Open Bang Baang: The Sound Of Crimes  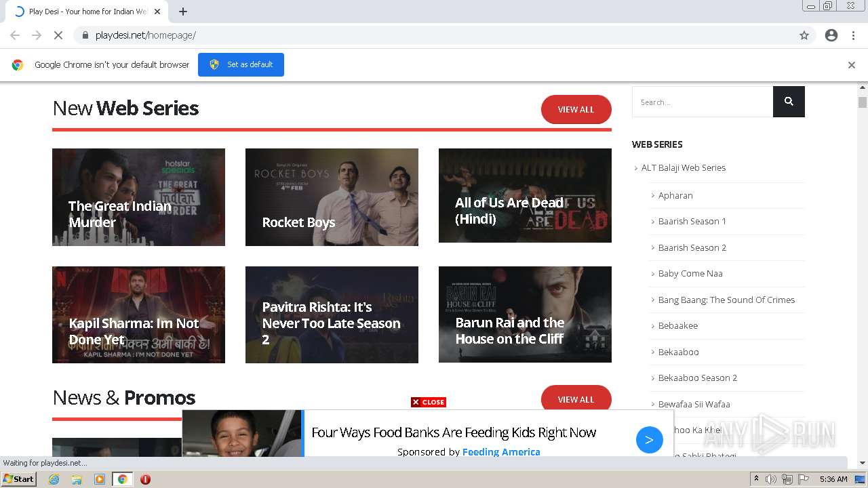pyautogui.click(x=726, y=300)
